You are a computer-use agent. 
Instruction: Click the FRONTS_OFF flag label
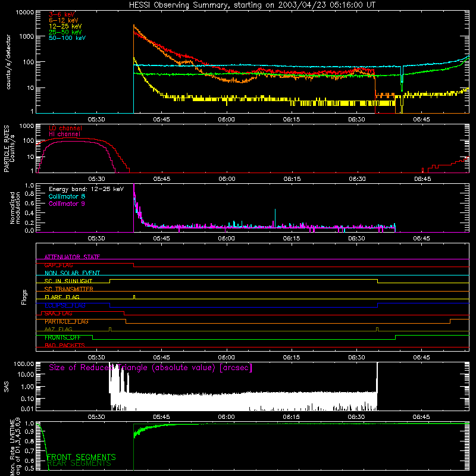(x=62, y=337)
